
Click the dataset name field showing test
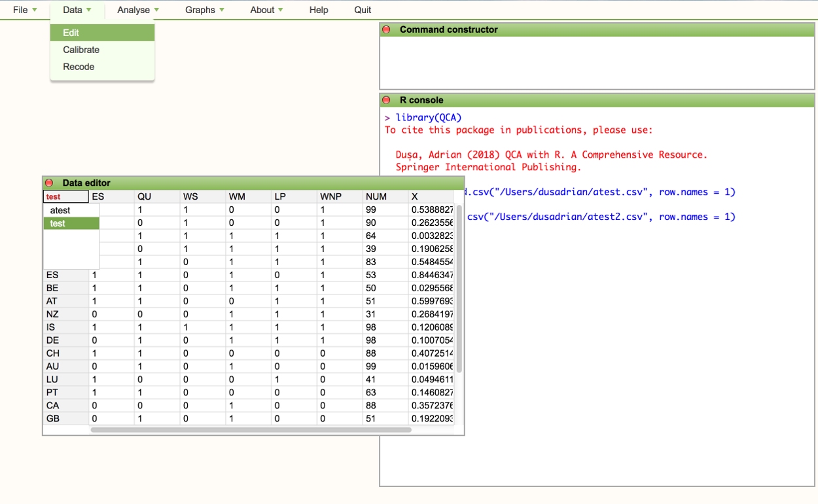pos(65,196)
